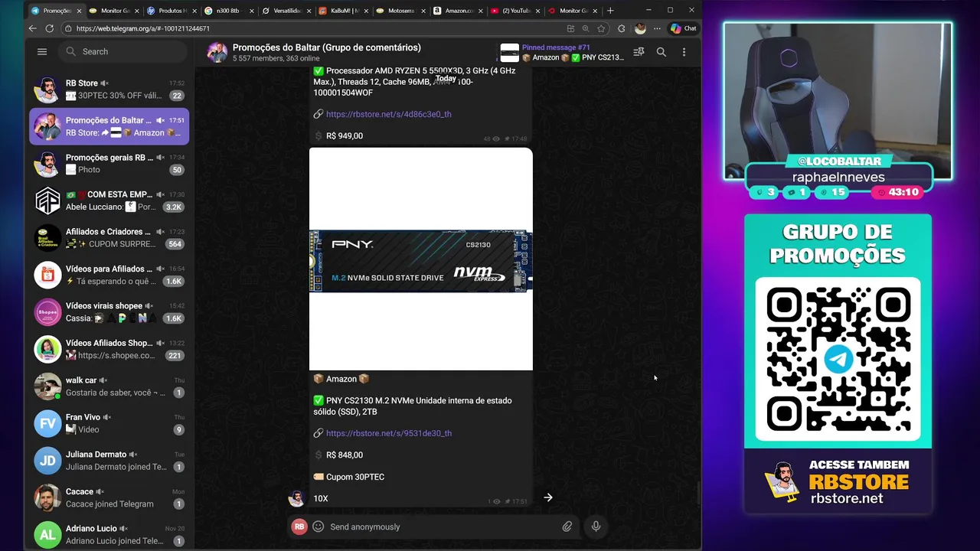Open the Fran Vivo chat

[109, 423]
